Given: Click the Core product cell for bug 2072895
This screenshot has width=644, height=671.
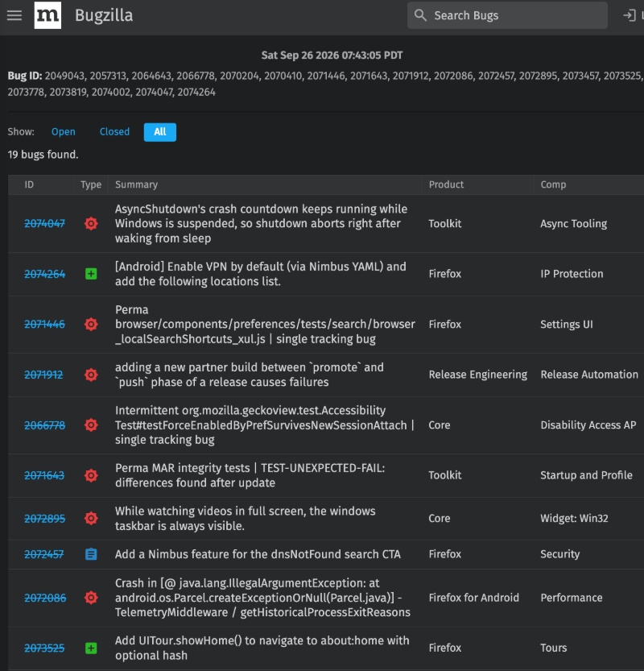Looking at the screenshot, I should point(440,519).
